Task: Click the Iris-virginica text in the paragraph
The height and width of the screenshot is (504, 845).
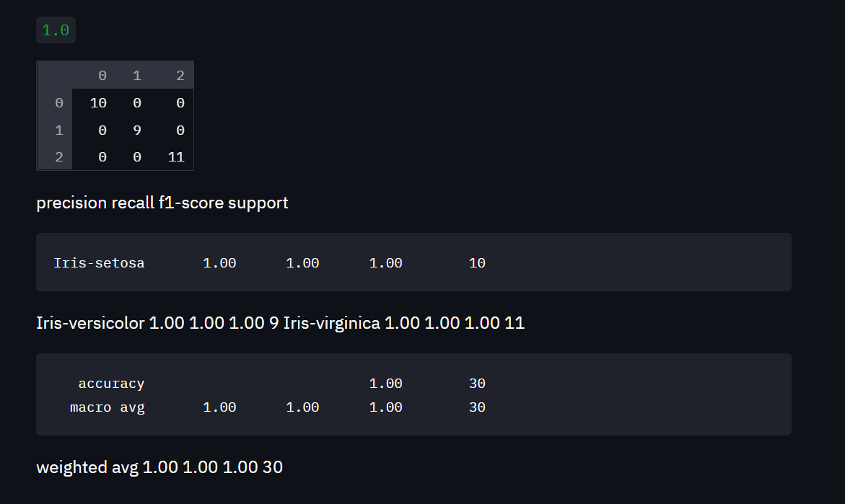Action: (x=331, y=324)
